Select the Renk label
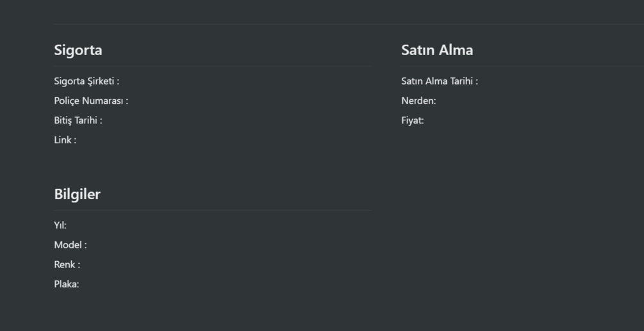 [x=67, y=264]
